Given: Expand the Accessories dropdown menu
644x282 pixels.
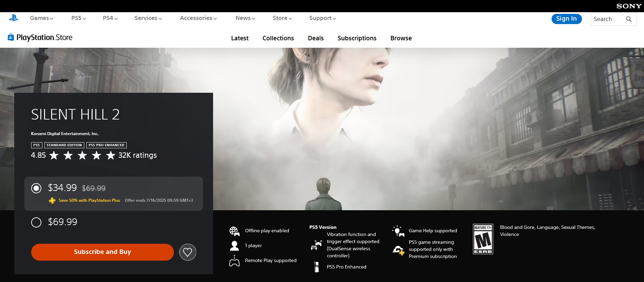Looking at the screenshot, I should [x=198, y=18].
